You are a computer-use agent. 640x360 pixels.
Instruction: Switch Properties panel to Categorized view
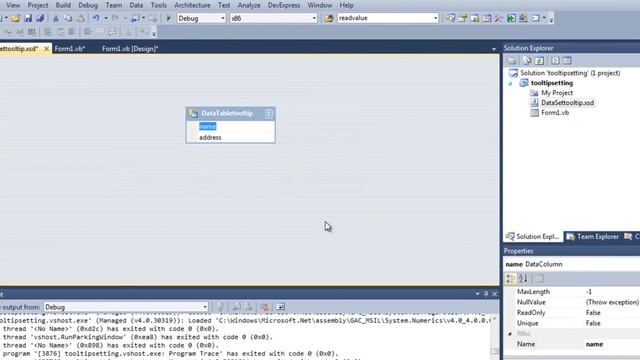(x=511, y=279)
